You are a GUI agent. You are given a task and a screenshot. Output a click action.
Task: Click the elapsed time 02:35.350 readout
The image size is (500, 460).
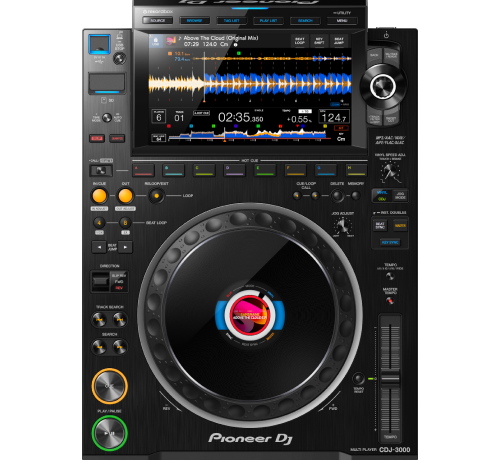(241, 118)
